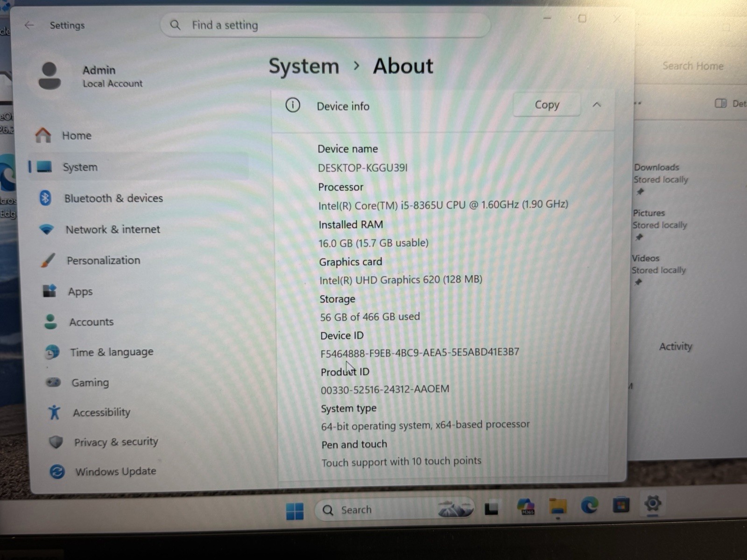Click the search magnifier in Find a setting
747x560 pixels.
[175, 25]
